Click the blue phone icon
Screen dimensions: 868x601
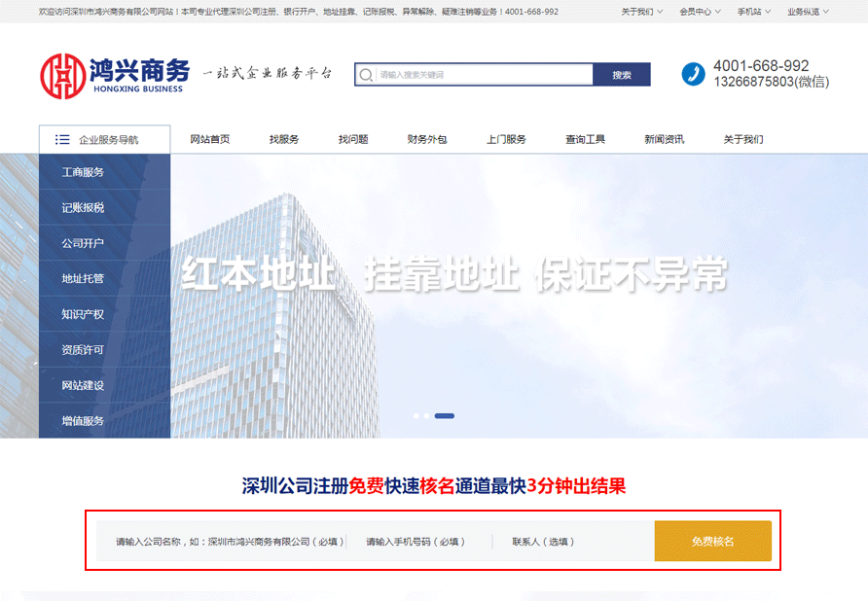(693, 74)
